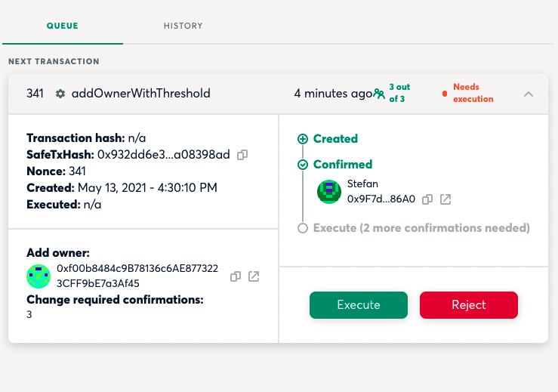Viewport: 558px width, 392px height.
Task: Click the Created step icon
Action: point(303,139)
